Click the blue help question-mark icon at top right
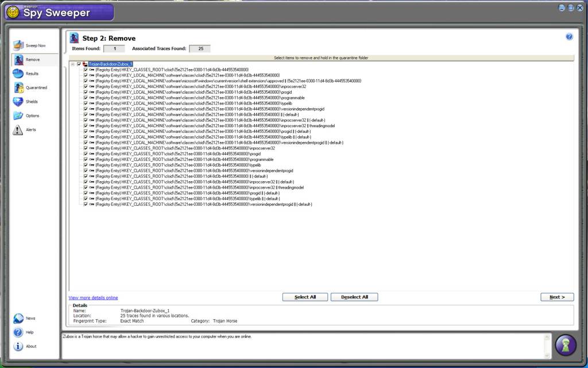The height and width of the screenshot is (368, 588). [569, 37]
